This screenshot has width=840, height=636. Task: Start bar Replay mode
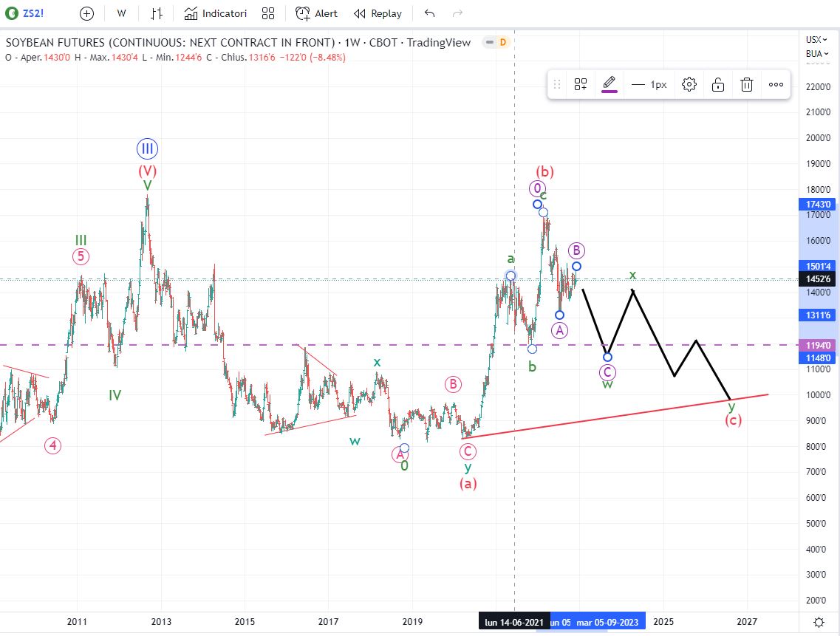pyautogui.click(x=378, y=13)
